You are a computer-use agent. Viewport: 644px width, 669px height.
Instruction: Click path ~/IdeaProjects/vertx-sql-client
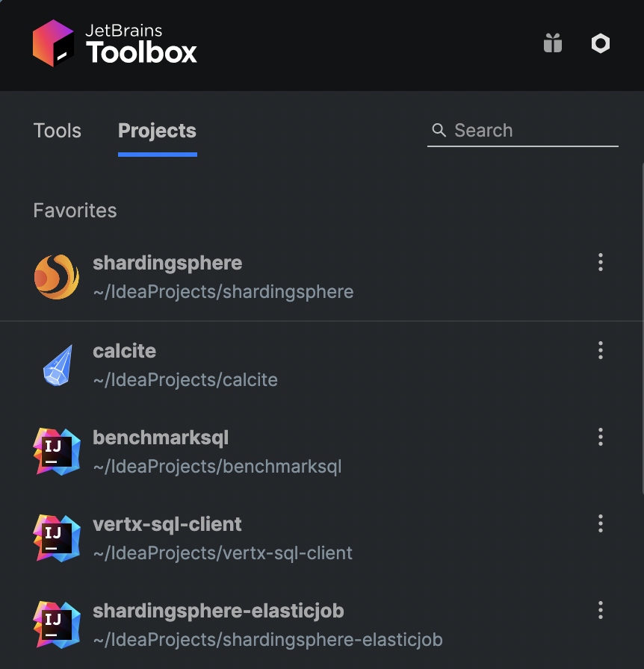coord(223,553)
